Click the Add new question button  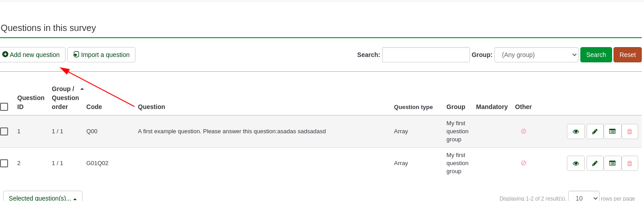coord(31,55)
